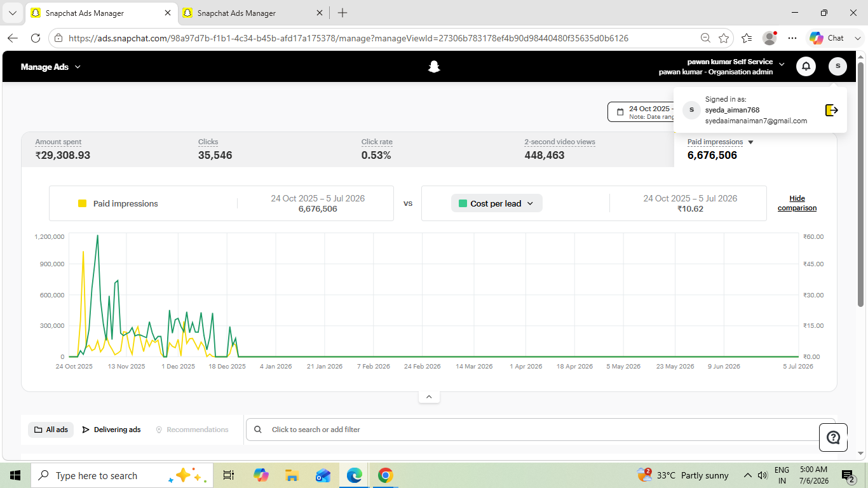This screenshot has width=868, height=488.
Task: Click the weather 33°C Partly sunny widget
Action: (683, 475)
